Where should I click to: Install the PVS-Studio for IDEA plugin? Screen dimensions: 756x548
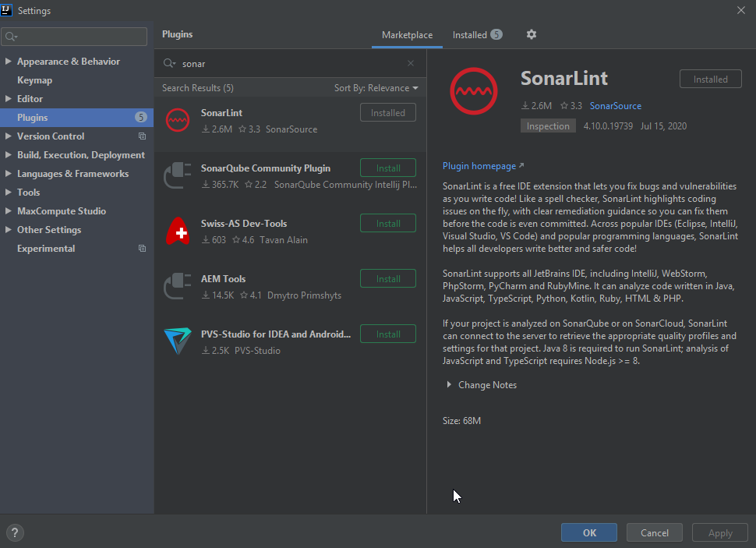[387, 333]
